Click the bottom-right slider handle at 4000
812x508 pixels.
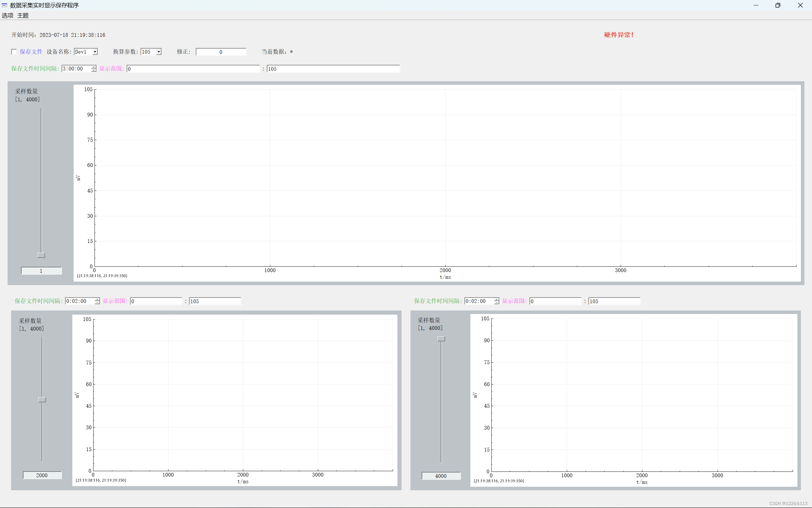(441, 339)
